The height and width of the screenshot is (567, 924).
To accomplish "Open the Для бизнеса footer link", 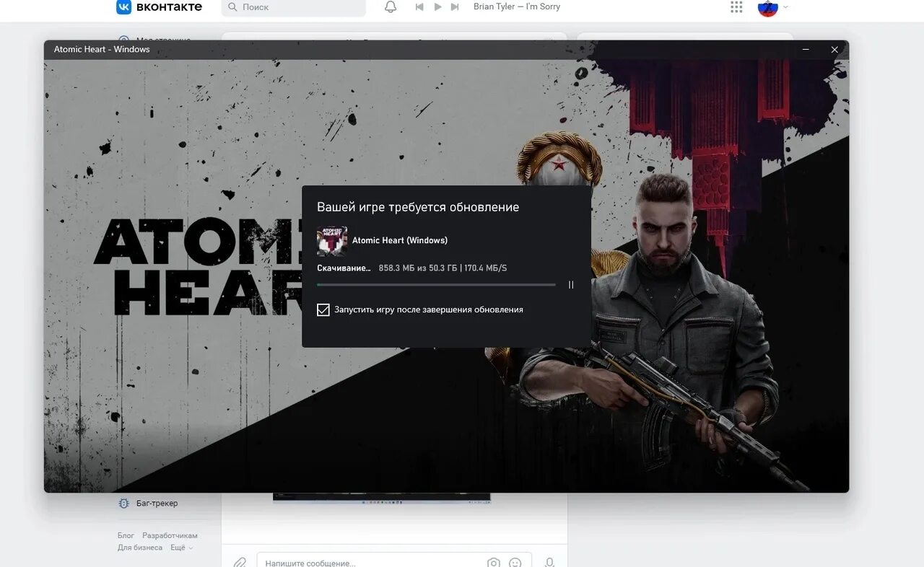I will point(140,548).
